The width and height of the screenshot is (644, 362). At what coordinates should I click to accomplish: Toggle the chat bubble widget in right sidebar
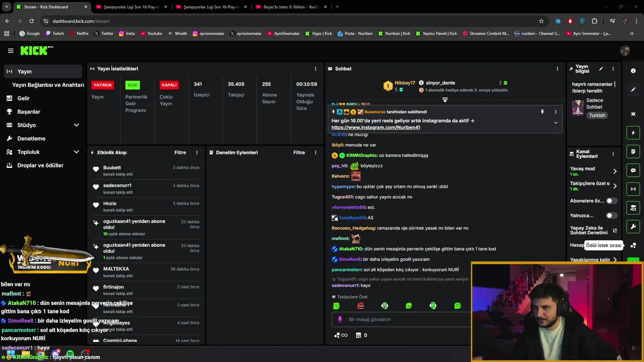pyautogui.click(x=633, y=170)
